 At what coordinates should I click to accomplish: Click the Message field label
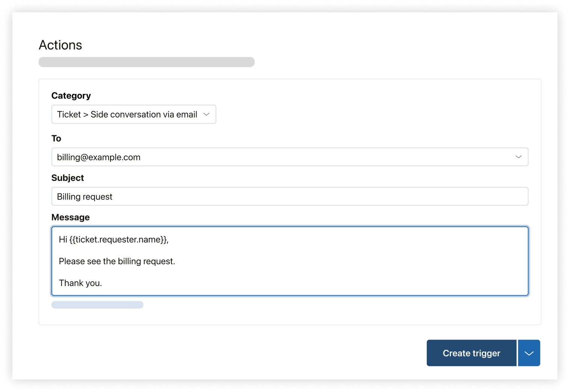(x=71, y=217)
